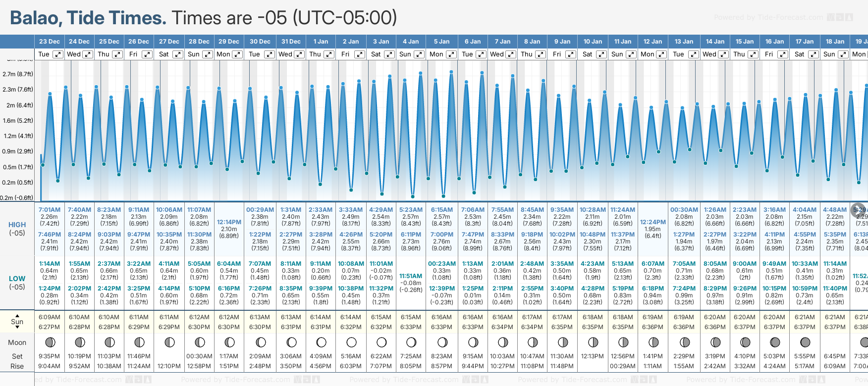
Task: Open expanded view for Sat 27 Dec
Action: 177,54
